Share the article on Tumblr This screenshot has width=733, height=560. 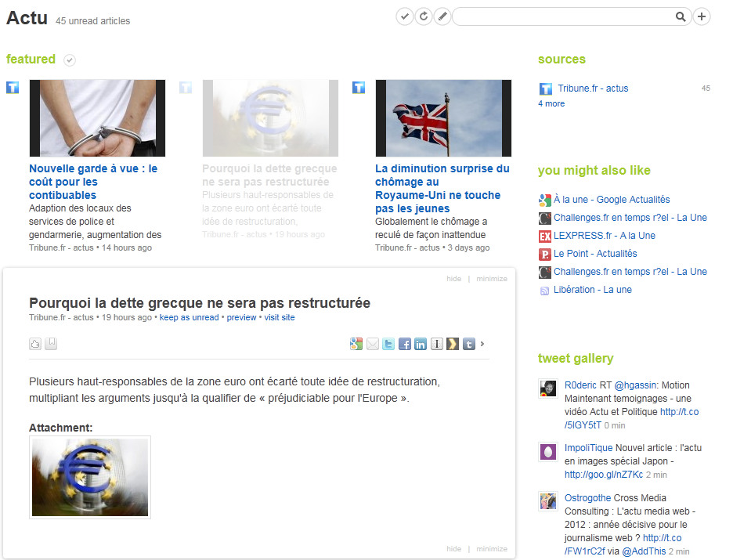[468, 343]
